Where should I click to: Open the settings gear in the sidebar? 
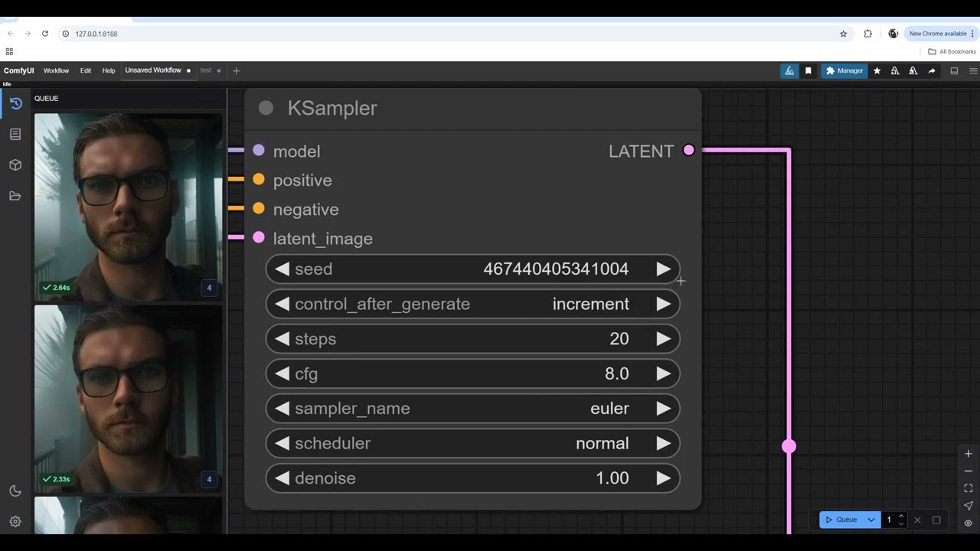pos(15,521)
